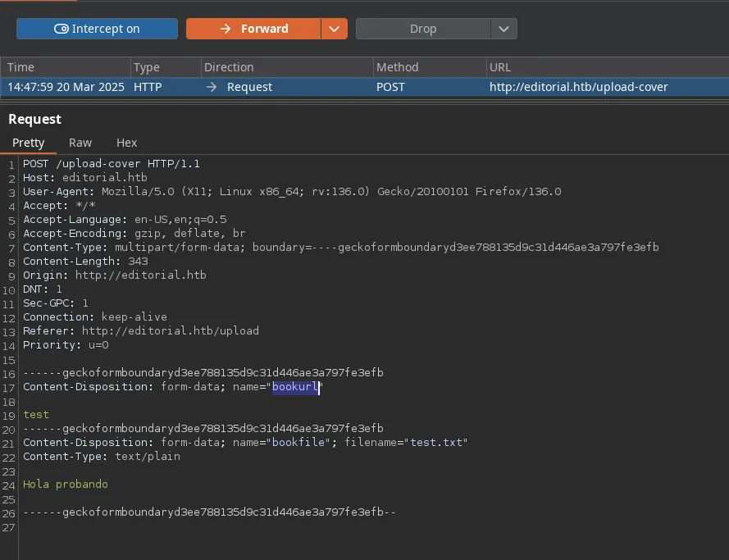Select the Pretty tab
The image size is (729, 560).
click(x=29, y=143)
